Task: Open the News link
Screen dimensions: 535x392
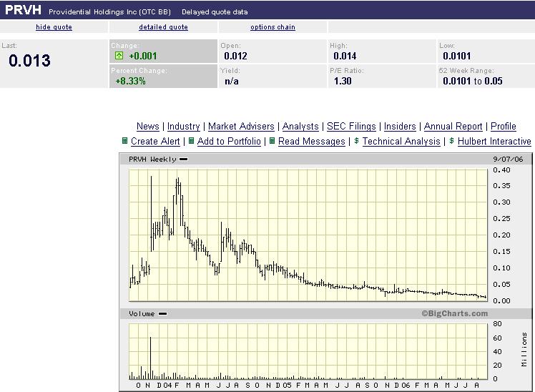Action: pyautogui.click(x=148, y=126)
